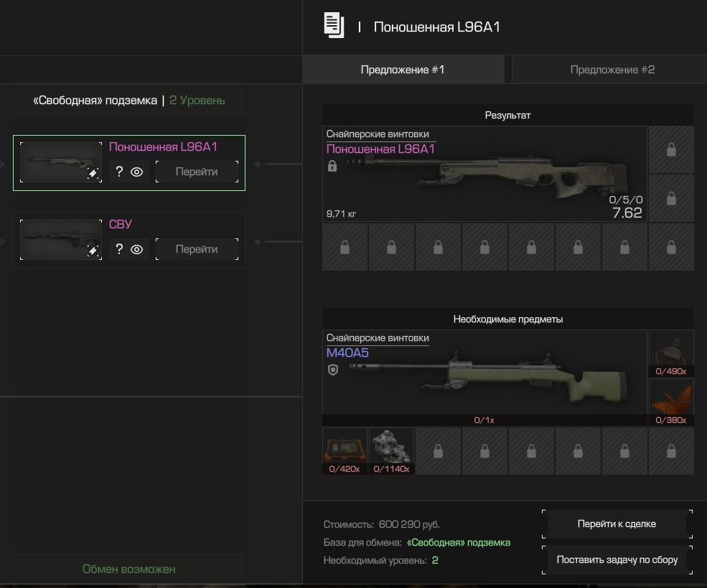Toggle the eye preview icon for СВУ

(136, 249)
